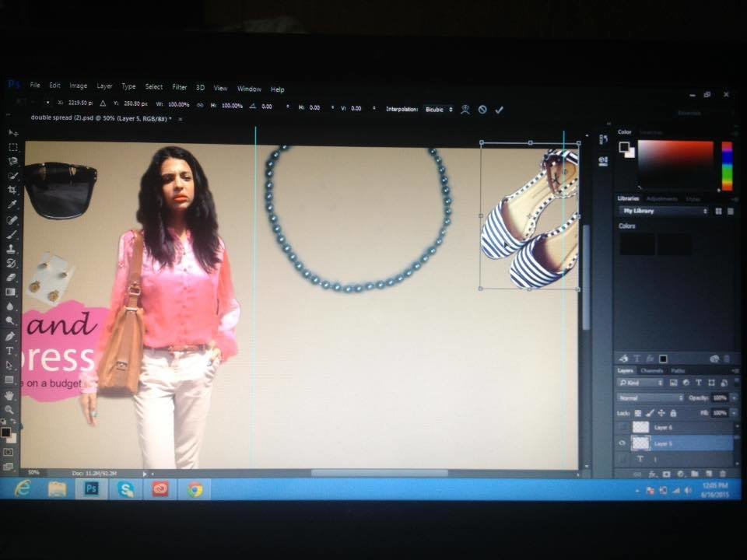Select the Horizontal Type tool
This screenshot has height=560, width=747.
(9, 351)
